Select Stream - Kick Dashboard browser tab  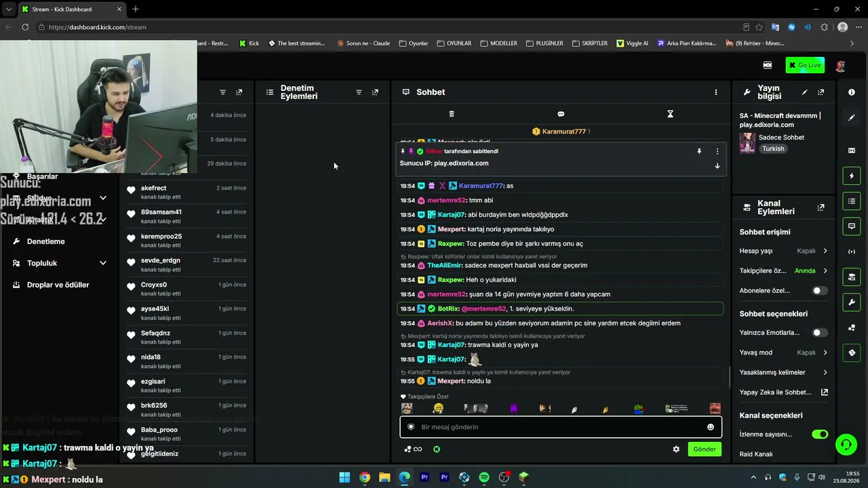click(x=71, y=9)
